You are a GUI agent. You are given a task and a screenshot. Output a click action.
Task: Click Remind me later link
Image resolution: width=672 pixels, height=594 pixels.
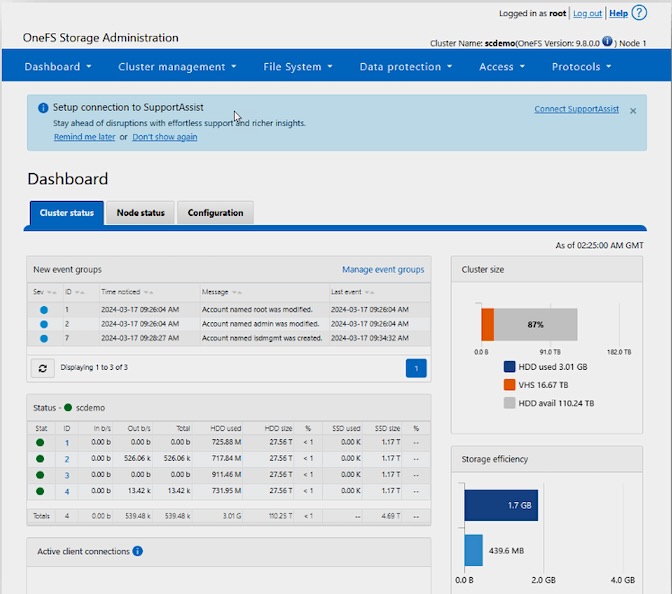[x=84, y=137]
